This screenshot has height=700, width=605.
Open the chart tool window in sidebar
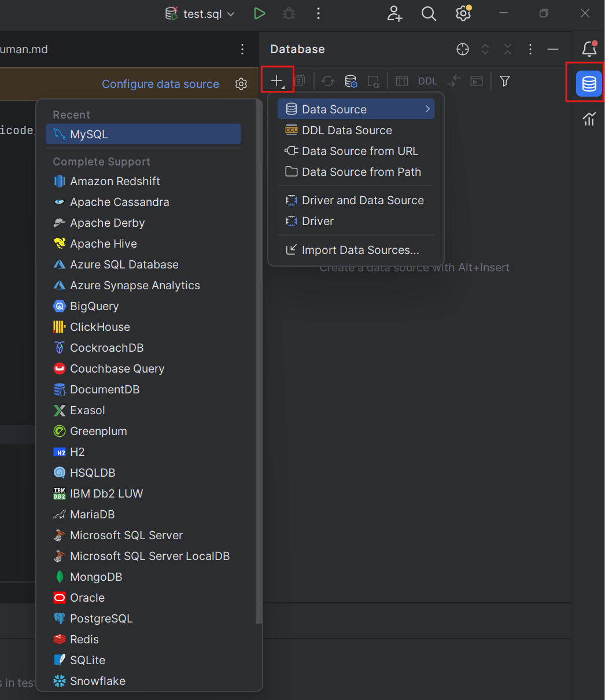click(x=589, y=119)
